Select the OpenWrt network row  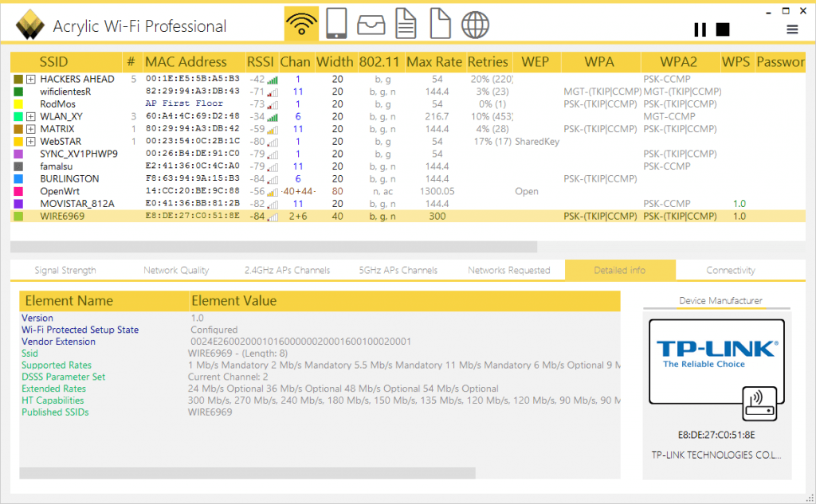point(408,191)
